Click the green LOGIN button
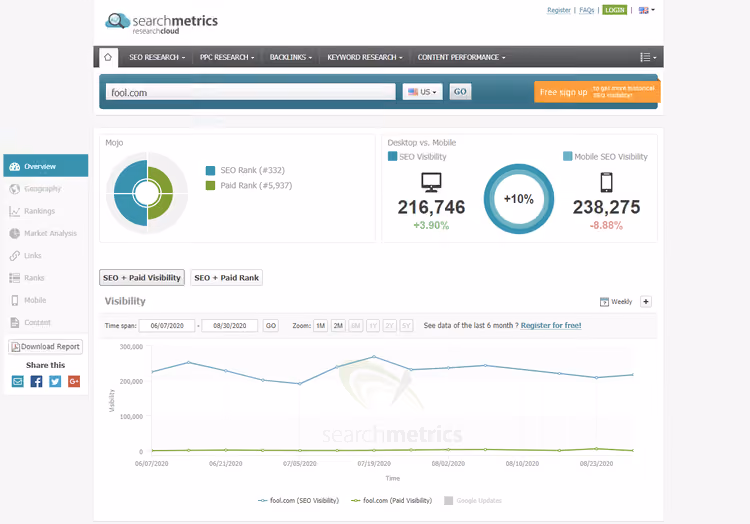The width and height of the screenshot is (750, 524). tap(615, 10)
